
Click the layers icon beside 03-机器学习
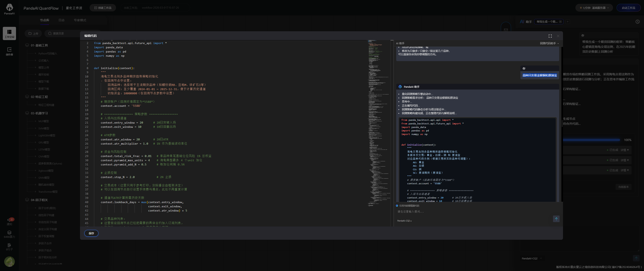click(x=27, y=113)
